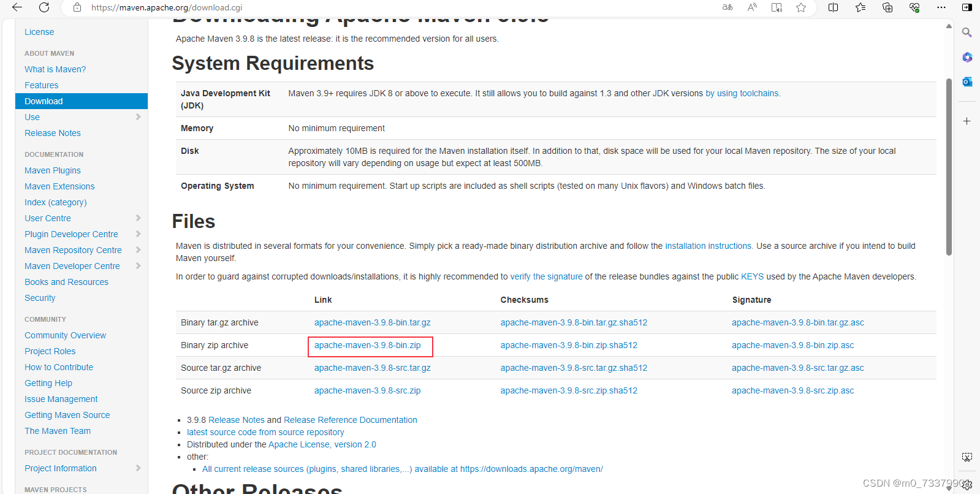Open apache-maven-3.9.8-bin.zip.asc signature

[x=793, y=345]
